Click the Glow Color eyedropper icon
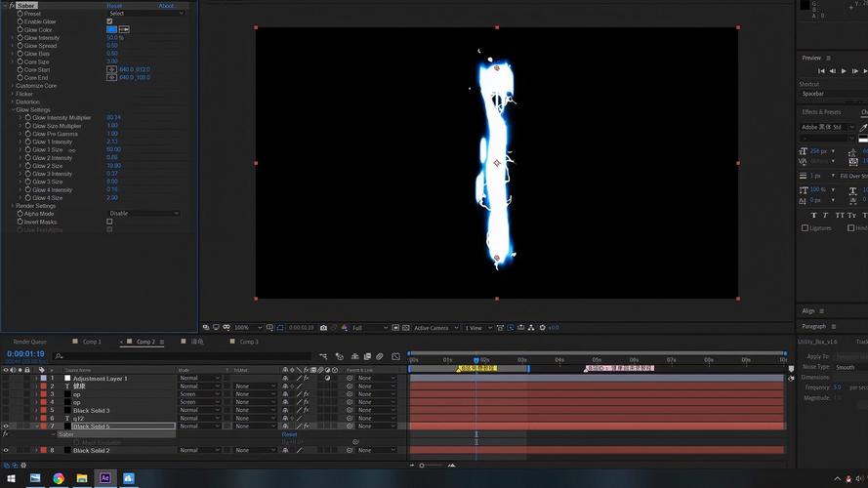 124,29
